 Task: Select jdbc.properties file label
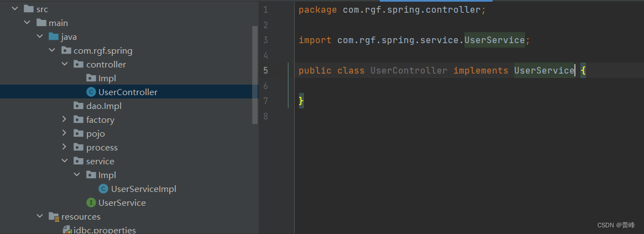(x=104, y=230)
